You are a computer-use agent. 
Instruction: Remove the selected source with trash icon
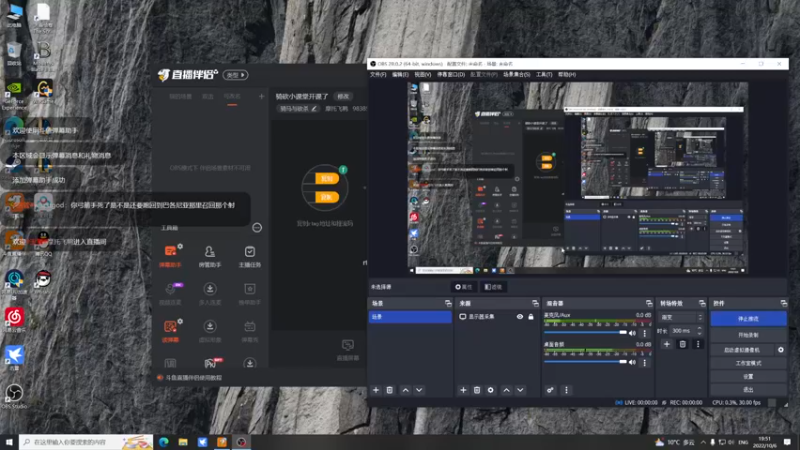[x=477, y=390]
